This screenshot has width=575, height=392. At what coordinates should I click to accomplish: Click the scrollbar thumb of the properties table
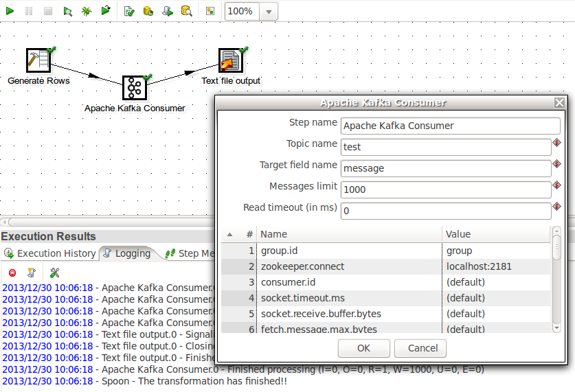pyautogui.click(x=556, y=248)
